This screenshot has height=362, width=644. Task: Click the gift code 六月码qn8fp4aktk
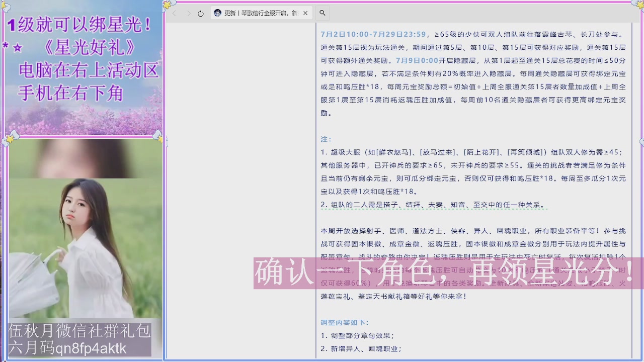pyautogui.click(x=68, y=348)
